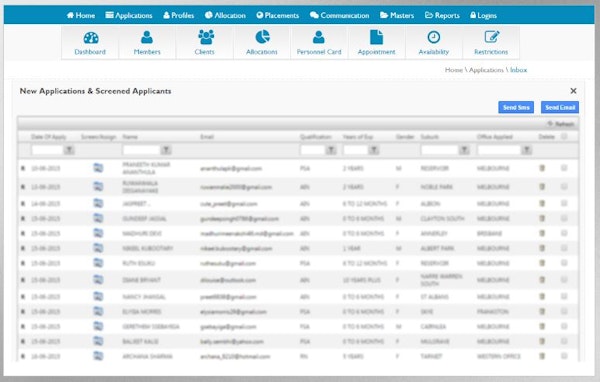Tick the select-all checkbox in table header
The height and width of the screenshot is (382, 600).
(564, 136)
